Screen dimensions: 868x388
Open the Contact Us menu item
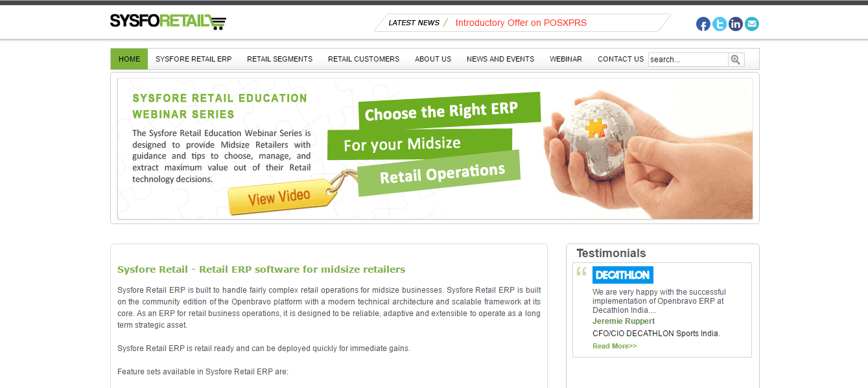pyautogui.click(x=620, y=59)
